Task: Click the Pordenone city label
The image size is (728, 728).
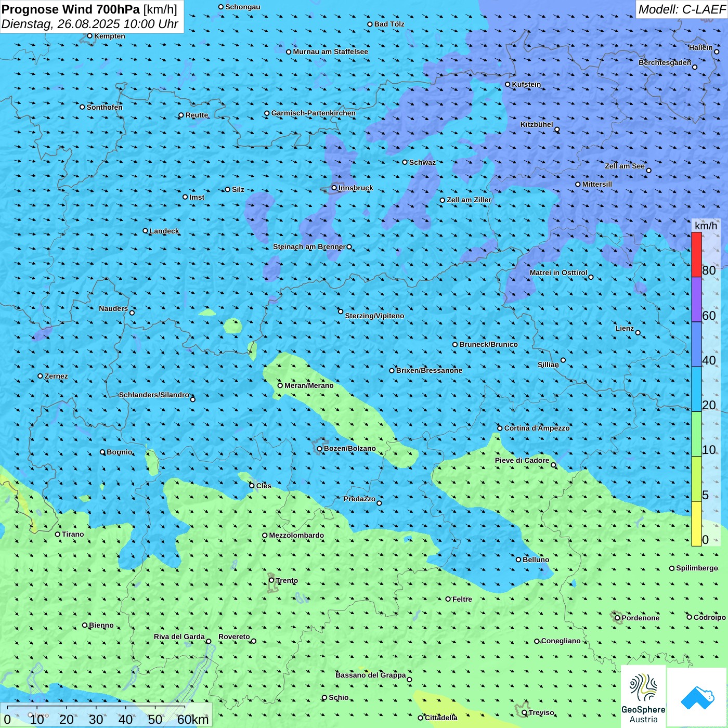Action: click(x=640, y=618)
